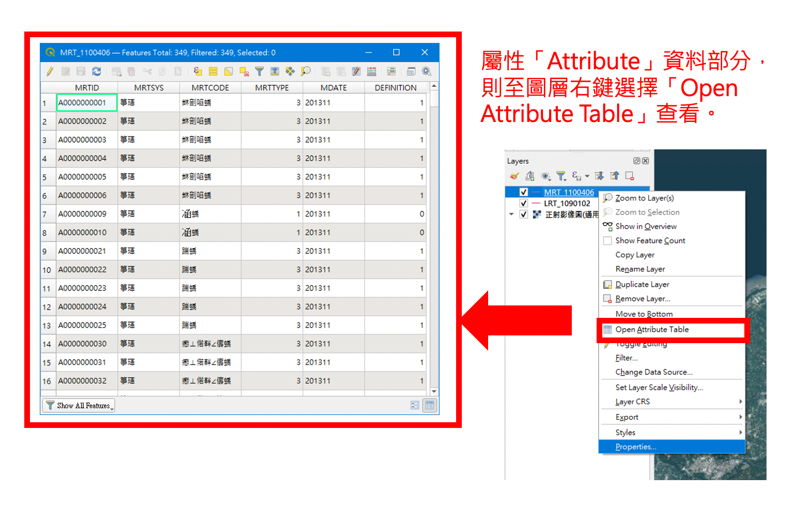Open select features by expression
The image size is (812, 522).
click(x=198, y=71)
